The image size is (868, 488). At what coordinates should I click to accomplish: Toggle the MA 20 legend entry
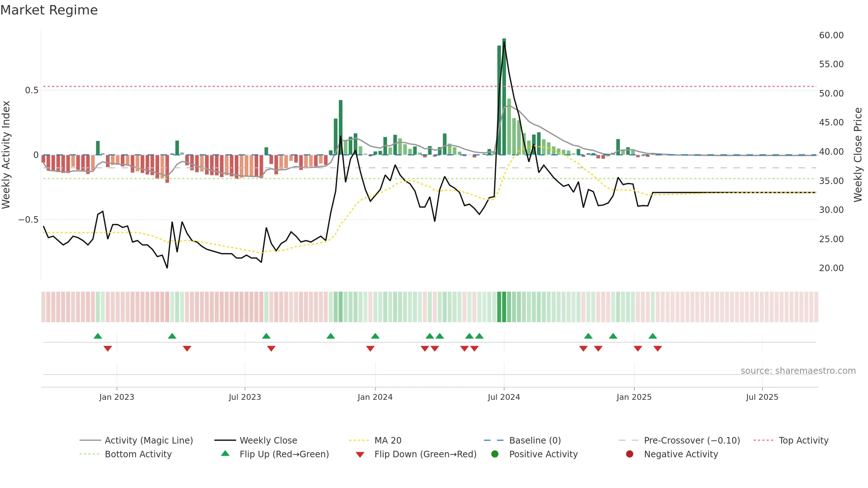[375, 440]
